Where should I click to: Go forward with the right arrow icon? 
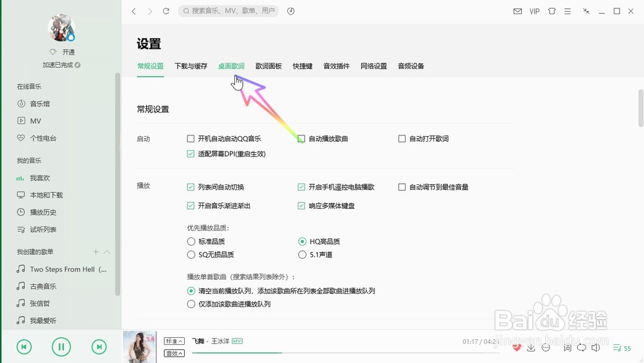[x=150, y=11]
